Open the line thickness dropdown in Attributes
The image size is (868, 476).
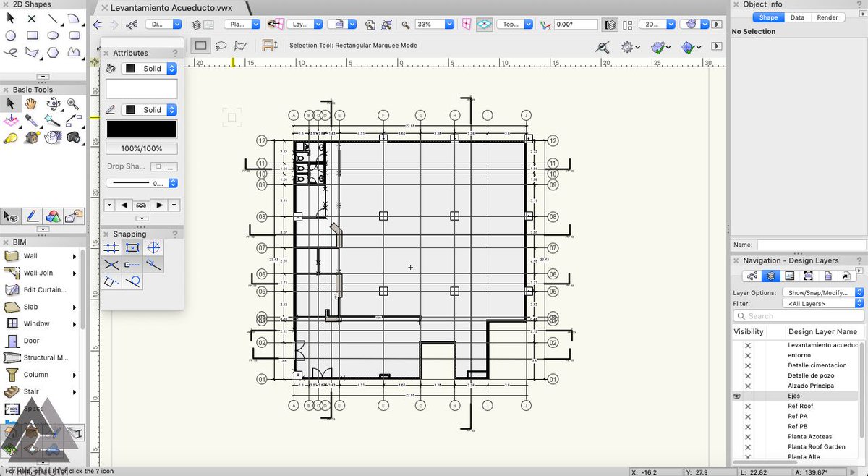pyautogui.click(x=142, y=183)
